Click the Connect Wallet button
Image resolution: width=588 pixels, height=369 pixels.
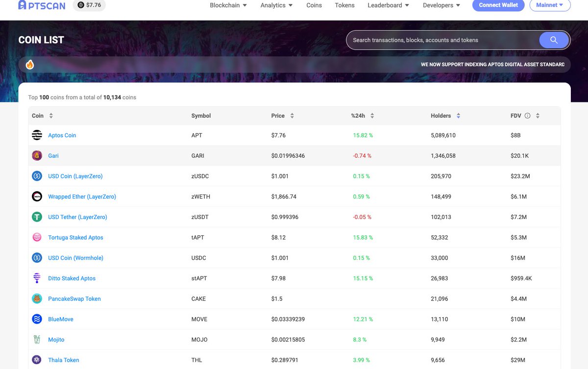point(498,5)
